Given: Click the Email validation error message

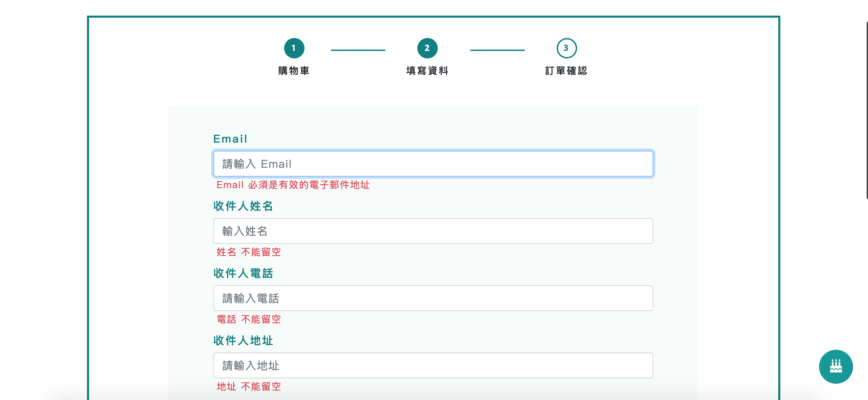Looking at the screenshot, I should click(293, 185).
